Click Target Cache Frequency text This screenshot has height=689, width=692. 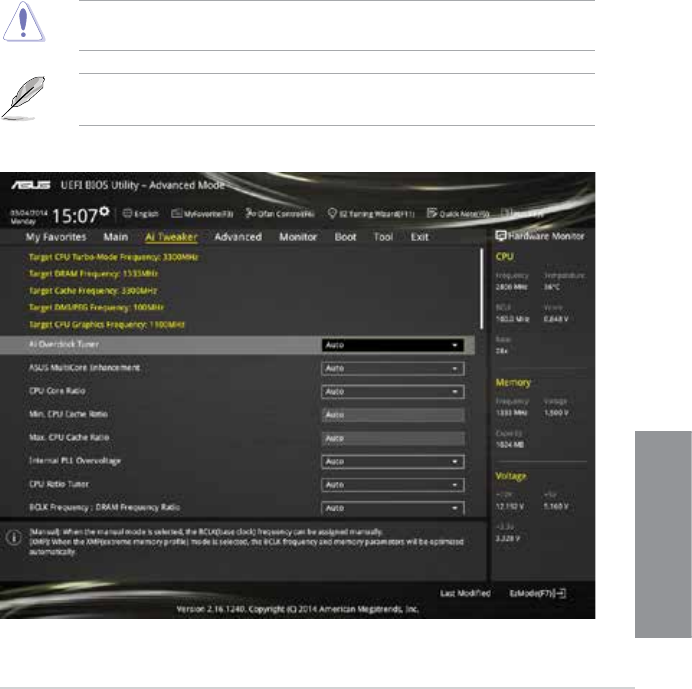[93, 290]
